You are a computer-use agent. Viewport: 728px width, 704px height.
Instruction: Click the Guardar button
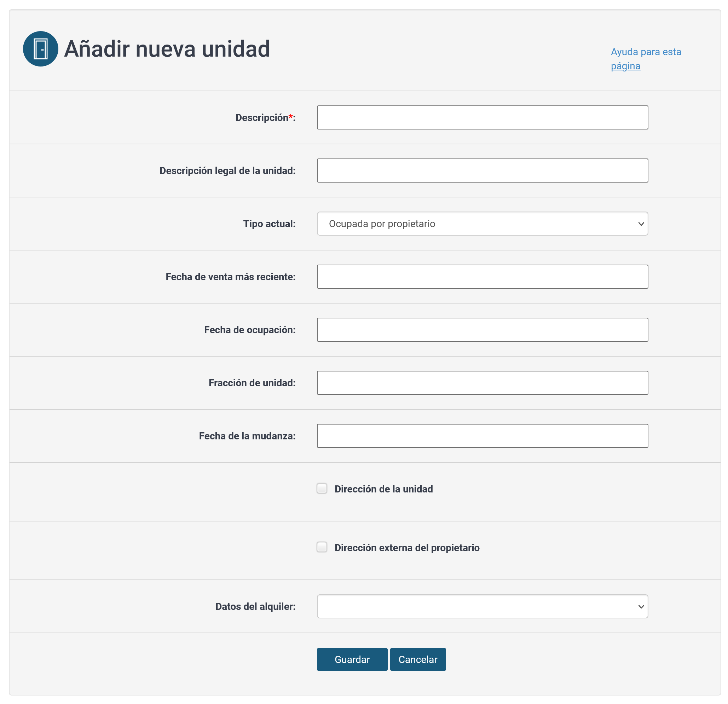[x=352, y=660]
